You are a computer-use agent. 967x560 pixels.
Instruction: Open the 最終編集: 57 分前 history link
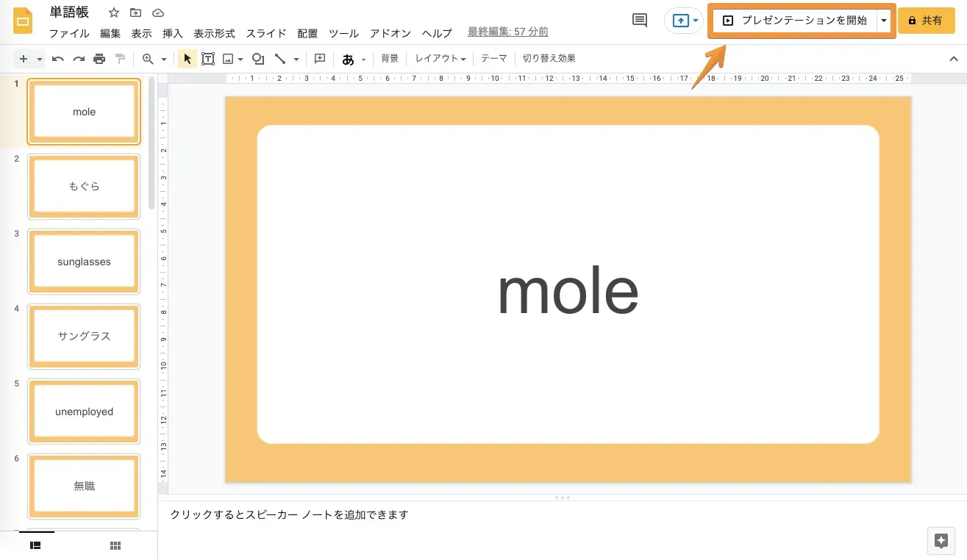[x=507, y=32]
